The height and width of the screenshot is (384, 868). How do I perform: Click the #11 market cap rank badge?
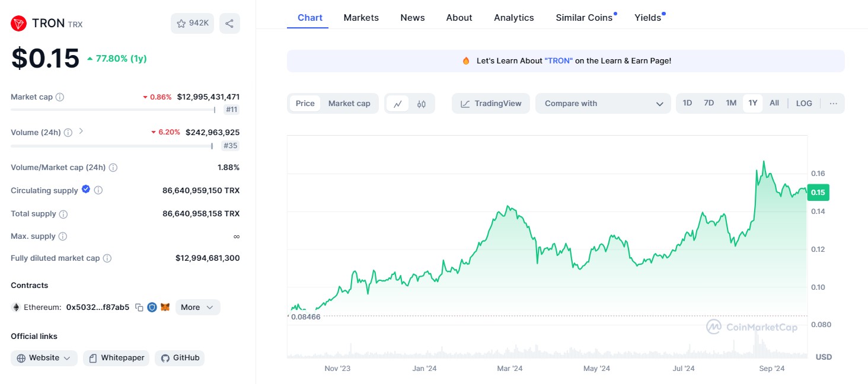[232, 110]
